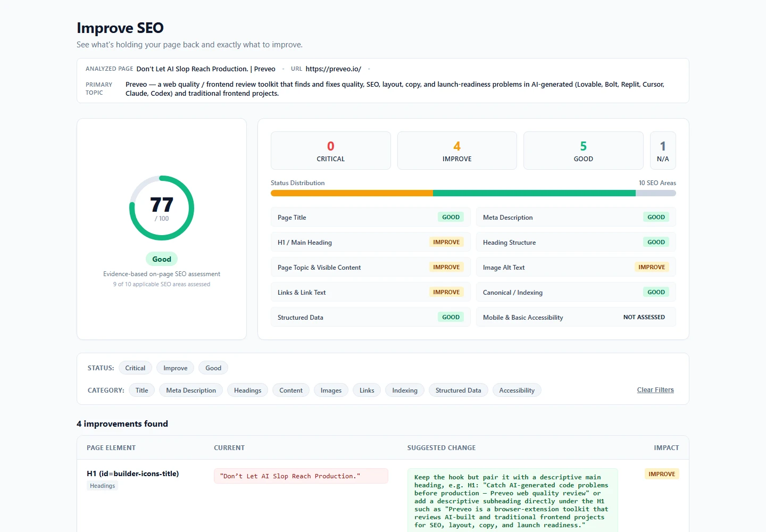Open the Heading Structure area row
Screen dimensions: 766x532
point(576,242)
